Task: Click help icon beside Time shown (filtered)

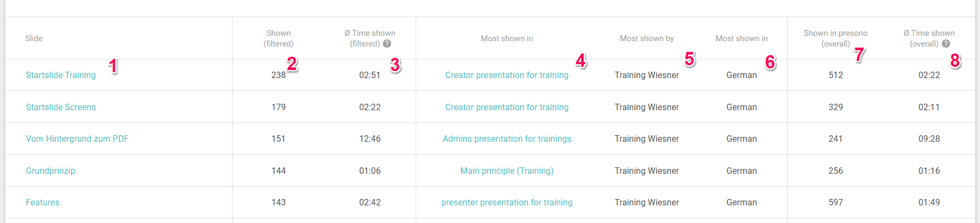Action: [387, 44]
